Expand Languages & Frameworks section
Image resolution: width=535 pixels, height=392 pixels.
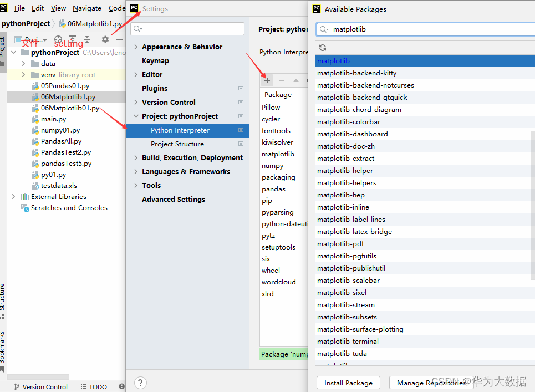coord(136,172)
